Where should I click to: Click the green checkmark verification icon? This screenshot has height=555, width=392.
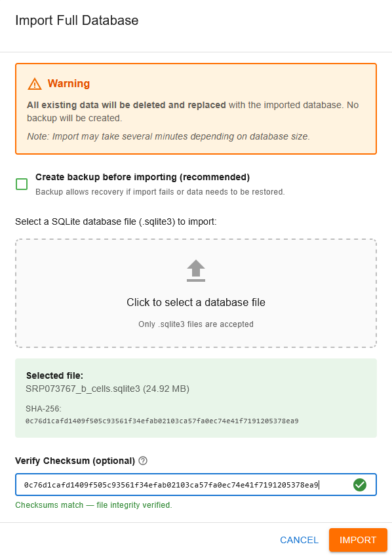pos(359,484)
